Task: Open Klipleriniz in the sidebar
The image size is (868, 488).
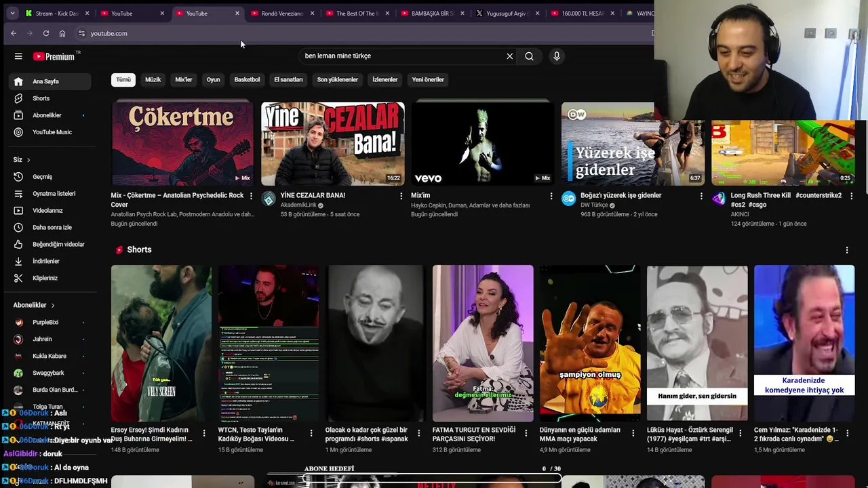Action: click(50, 278)
